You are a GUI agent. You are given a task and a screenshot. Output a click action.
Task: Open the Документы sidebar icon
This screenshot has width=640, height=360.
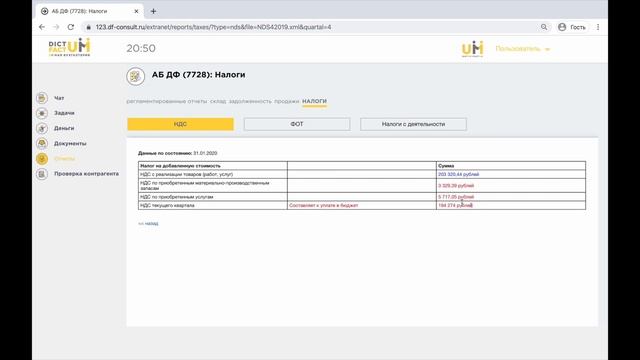click(x=42, y=143)
